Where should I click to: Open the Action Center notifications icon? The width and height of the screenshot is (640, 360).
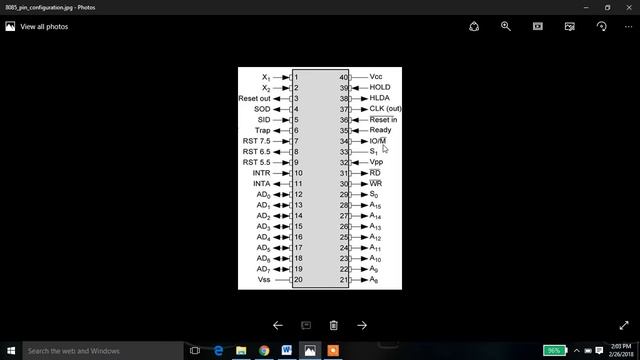599,351
